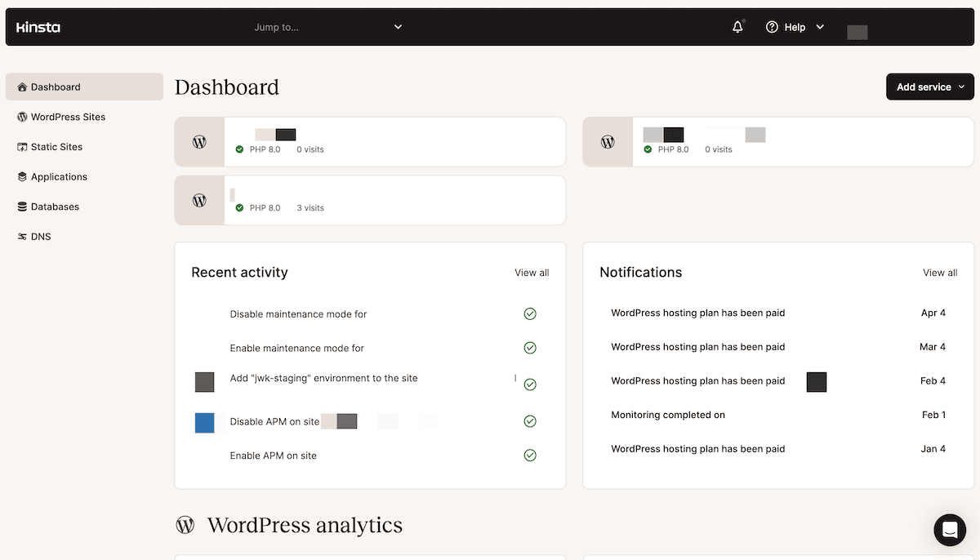Image resolution: width=980 pixels, height=560 pixels.
Task: Expand the Help menu
Action: coord(794,26)
